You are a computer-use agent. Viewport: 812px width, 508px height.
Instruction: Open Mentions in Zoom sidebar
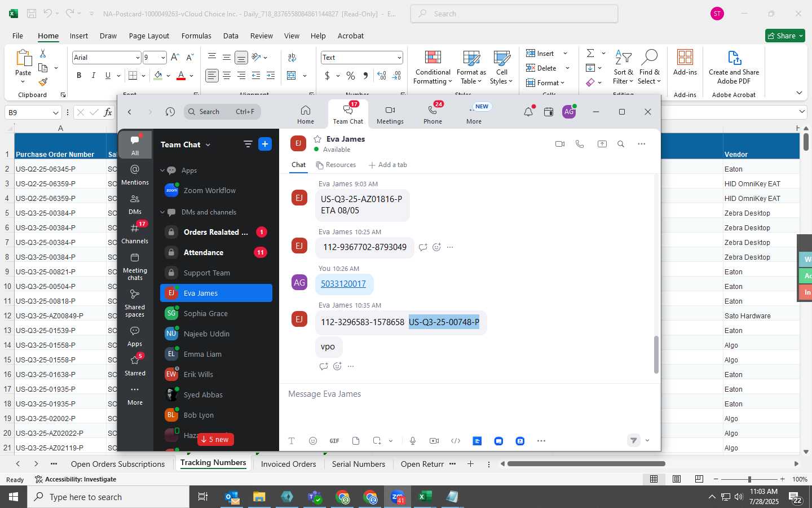click(x=135, y=174)
